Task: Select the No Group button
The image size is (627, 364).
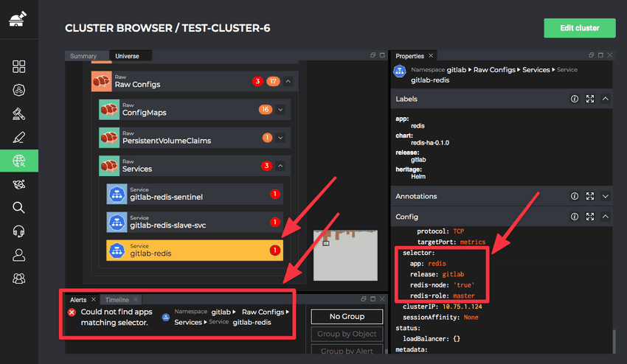Action: 347,316
